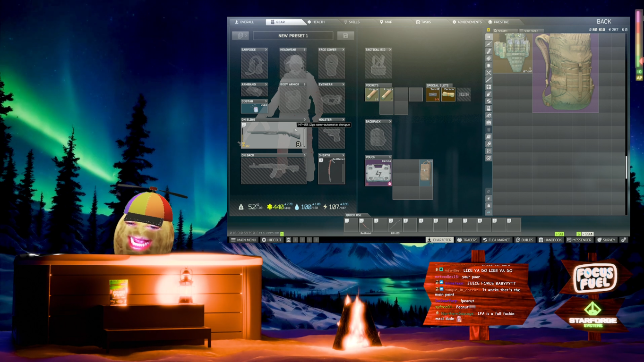Select the RedRebel ice pick in the Sheath slot

pyautogui.click(x=332, y=170)
